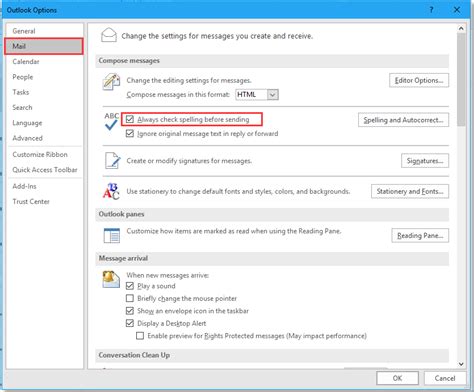The height and width of the screenshot is (392, 474).
Task: Select the General category
Action: point(44,31)
